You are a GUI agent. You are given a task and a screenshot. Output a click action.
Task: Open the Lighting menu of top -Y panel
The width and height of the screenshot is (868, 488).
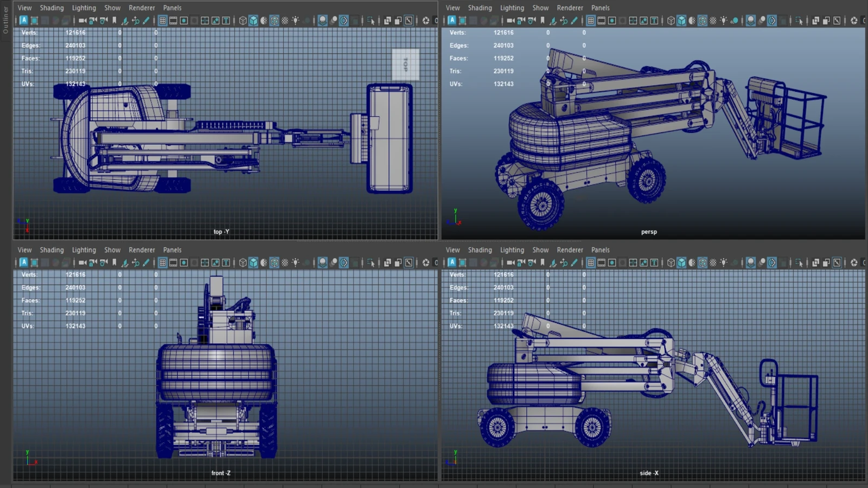[x=84, y=8]
